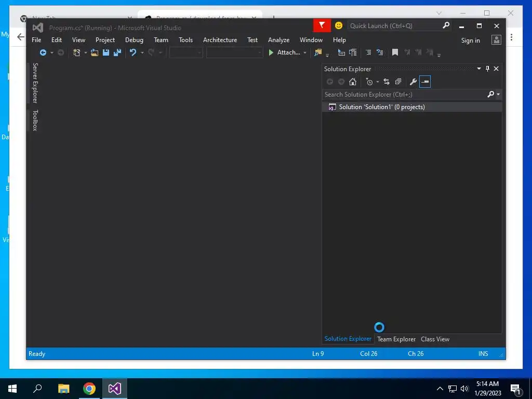Image resolution: width=532 pixels, height=399 pixels.
Task: Open the Help menu
Action: (x=339, y=40)
